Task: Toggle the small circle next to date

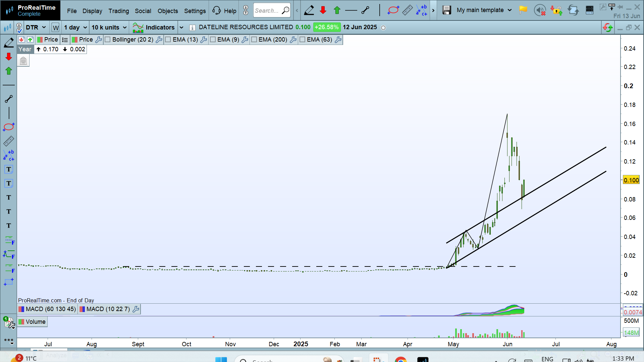Action: (383, 28)
